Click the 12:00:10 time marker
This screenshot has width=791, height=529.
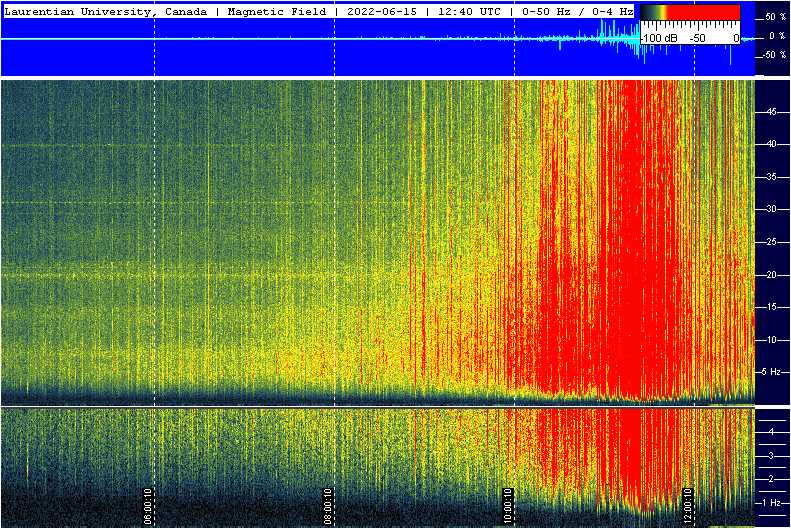tap(688, 506)
